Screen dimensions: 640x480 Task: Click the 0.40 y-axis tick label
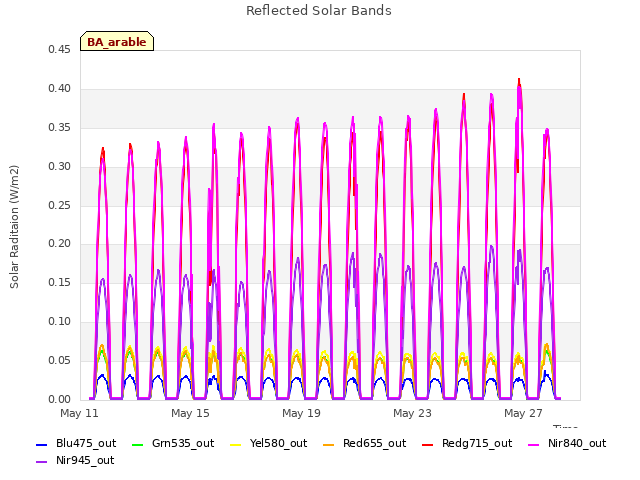60,89
